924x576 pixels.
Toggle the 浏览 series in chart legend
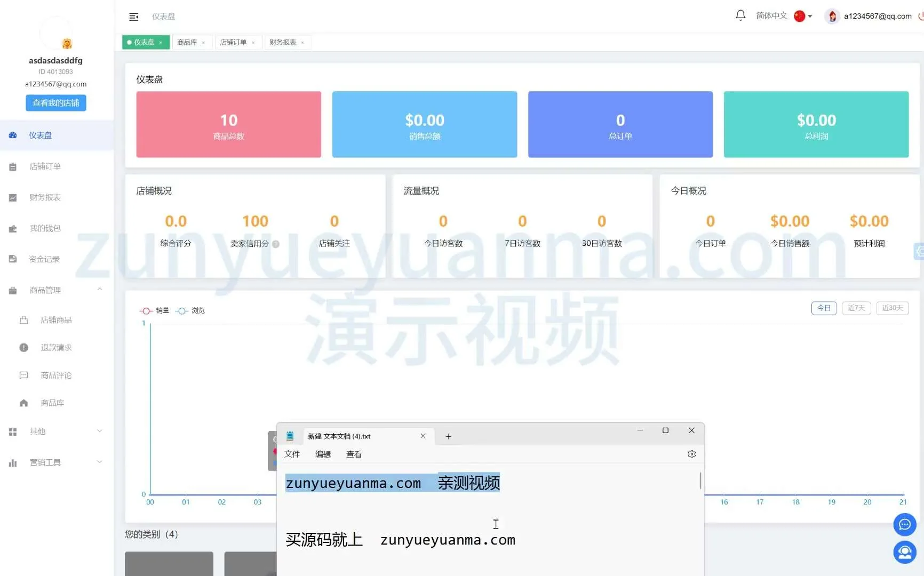[190, 311]
